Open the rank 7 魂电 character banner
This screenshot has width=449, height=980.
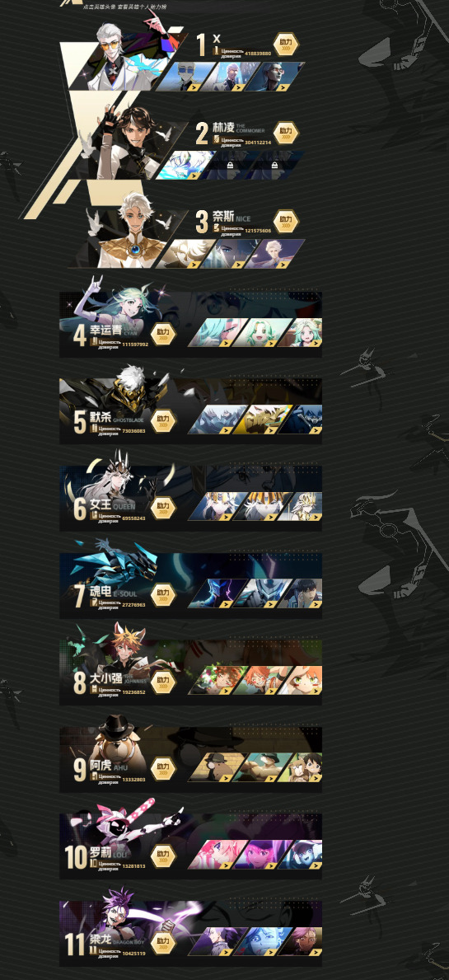pos(190,586)
